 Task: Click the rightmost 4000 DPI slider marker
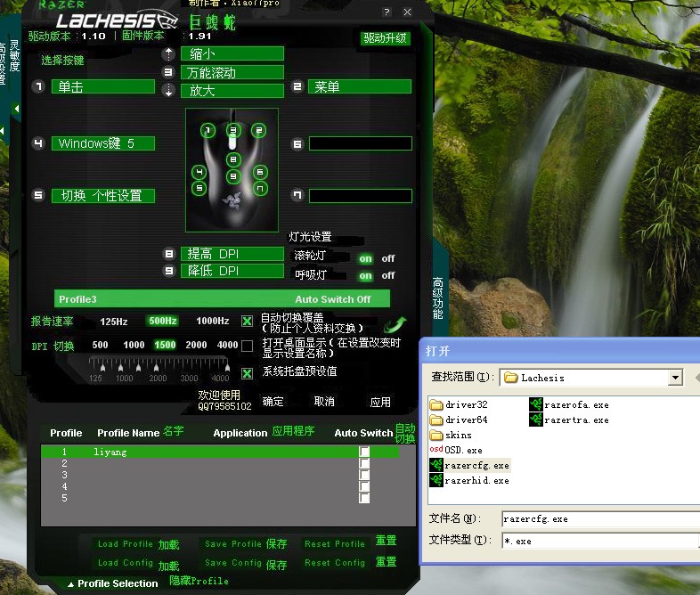pyautogui.click(x=227, y=367)
